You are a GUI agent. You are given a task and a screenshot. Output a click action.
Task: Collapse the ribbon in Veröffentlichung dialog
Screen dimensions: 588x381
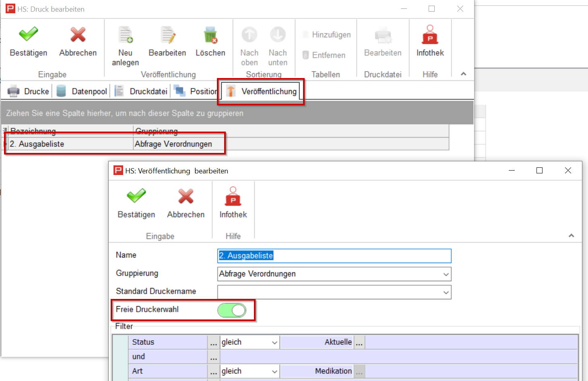[x=571, y=236]
